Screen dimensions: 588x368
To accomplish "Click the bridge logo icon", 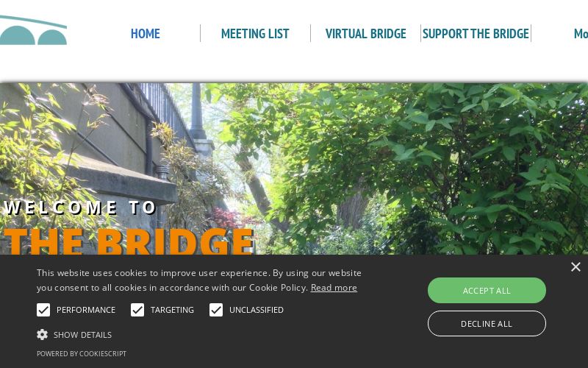I will (x=33, y=30).
